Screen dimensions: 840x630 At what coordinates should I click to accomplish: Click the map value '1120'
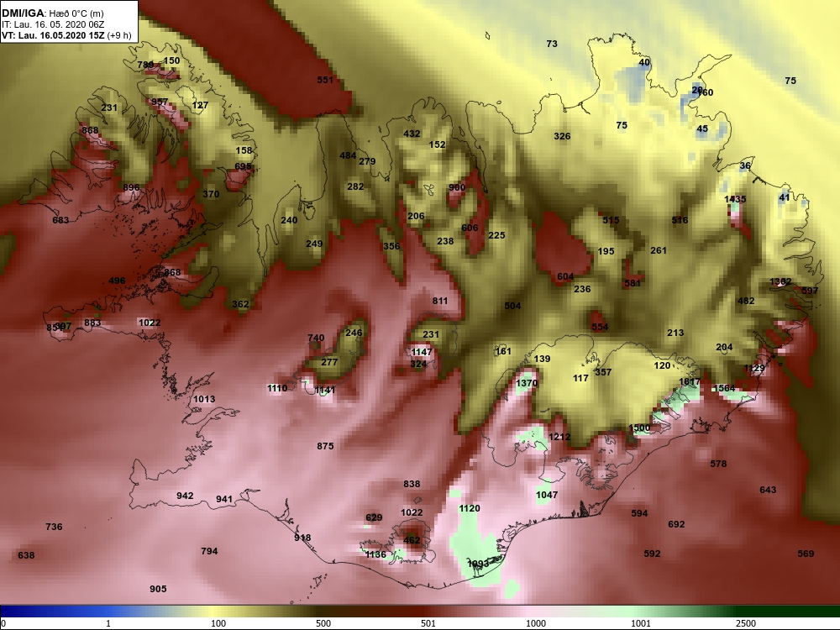(470, 508)
